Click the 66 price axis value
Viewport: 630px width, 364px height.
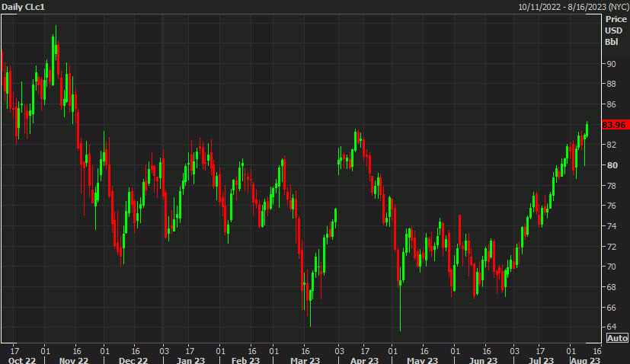tap(611, 308)
